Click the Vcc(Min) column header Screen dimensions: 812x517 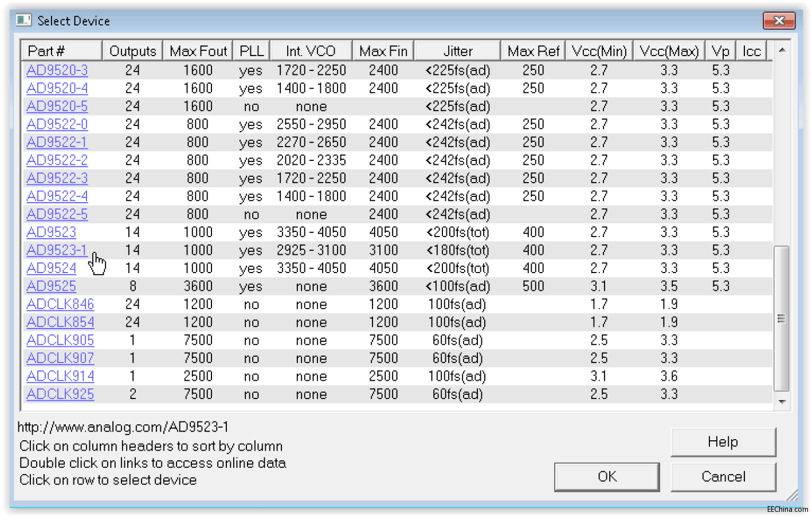pyautogui.click(x=599, y=51)
